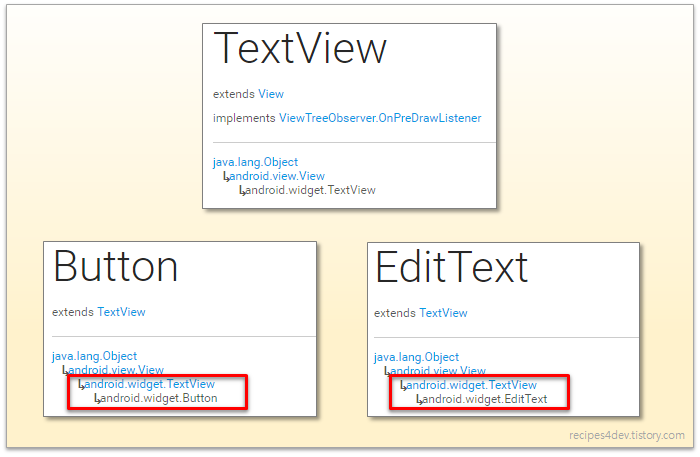
Task: Click the word extends in the TextView card
Action: [233, 94]
